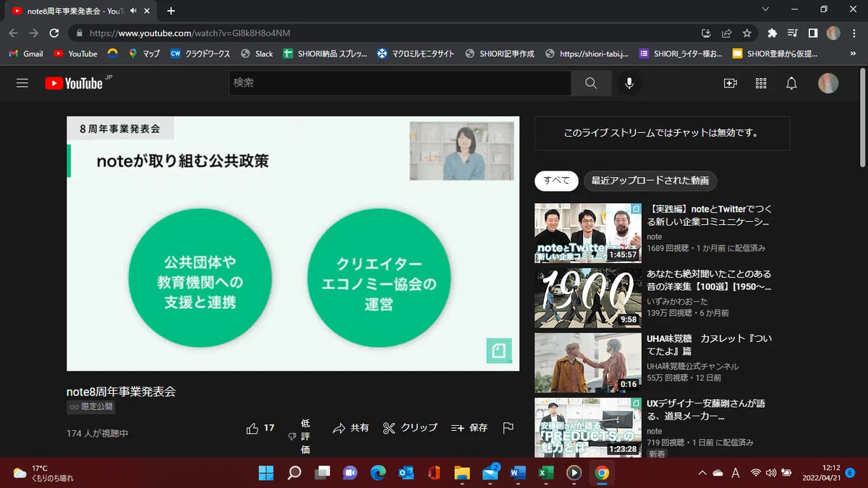
Task: Click the search magnifier button
Action: click(x=591, y=83)
